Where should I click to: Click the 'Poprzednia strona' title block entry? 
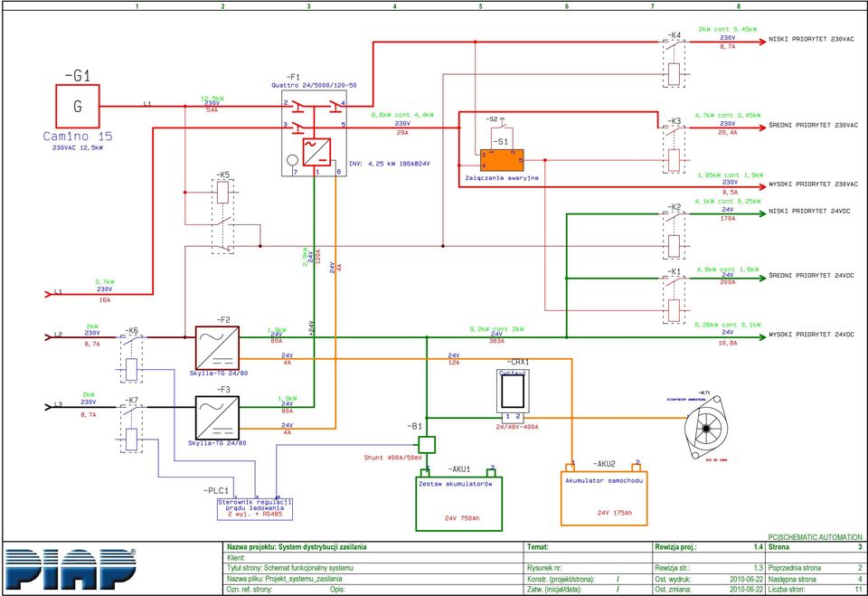(x=816, y=568)
